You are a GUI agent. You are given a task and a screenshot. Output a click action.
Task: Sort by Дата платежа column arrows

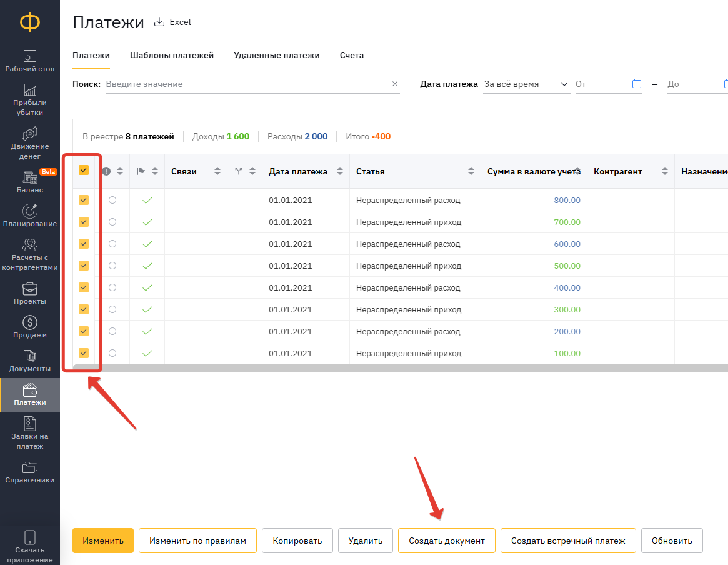click(x=340, y=171)
